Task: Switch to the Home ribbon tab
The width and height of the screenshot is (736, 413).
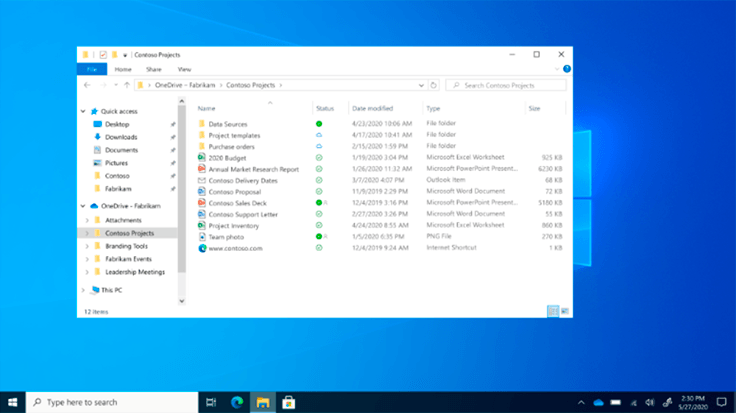Action: [123, 69]
